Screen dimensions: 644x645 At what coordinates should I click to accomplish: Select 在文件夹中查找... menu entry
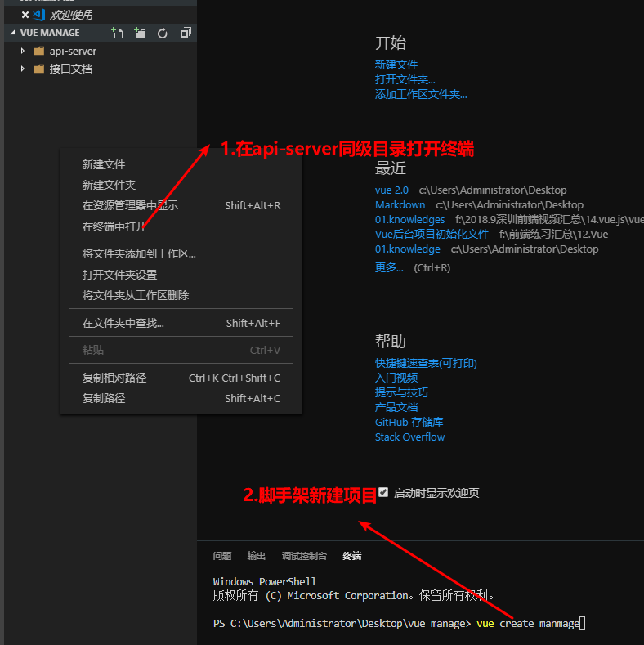(181, 324)
